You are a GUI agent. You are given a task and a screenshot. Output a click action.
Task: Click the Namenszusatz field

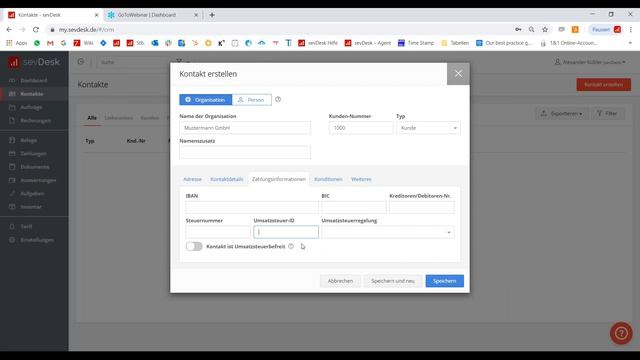coord(245,152)
